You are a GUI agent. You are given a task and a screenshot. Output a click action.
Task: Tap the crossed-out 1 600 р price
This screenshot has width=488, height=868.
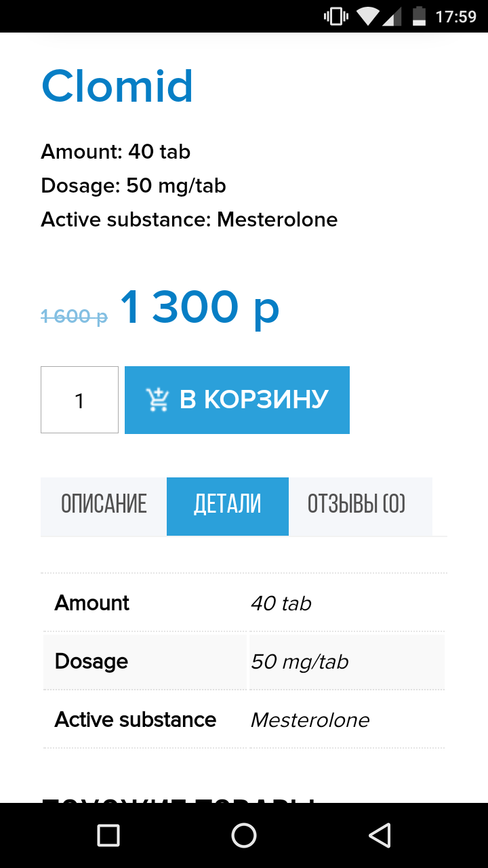pyautogui.click(x=74, y=316)
